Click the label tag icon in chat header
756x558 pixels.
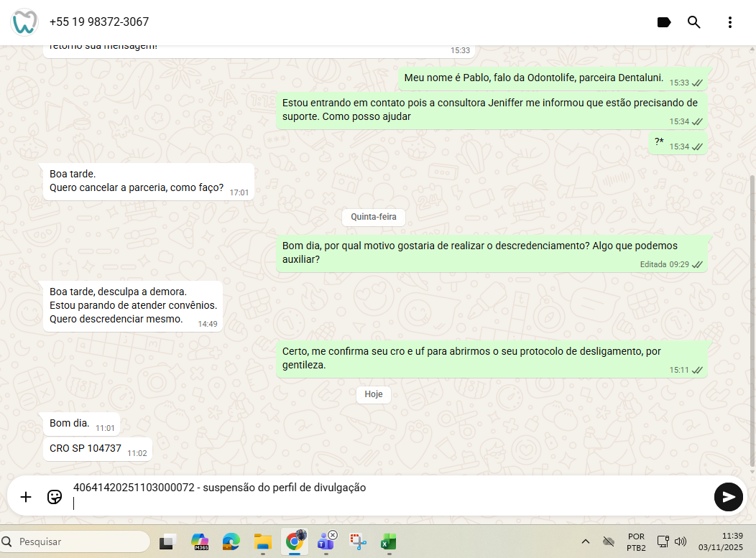tap(664, 22)
